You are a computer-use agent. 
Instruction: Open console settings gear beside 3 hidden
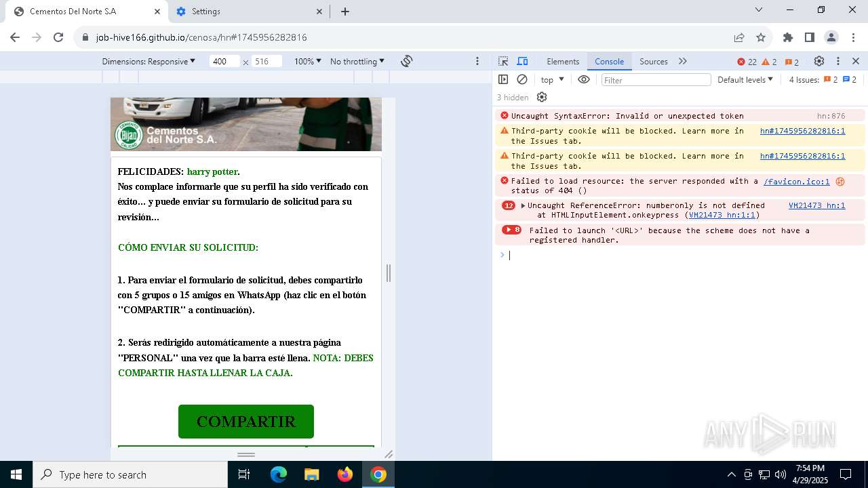point(542,97)
